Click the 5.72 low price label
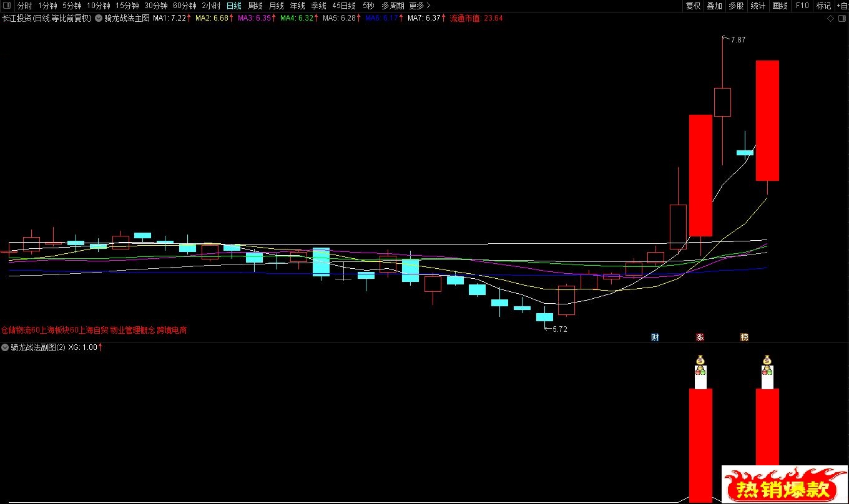The height and width of the screenshot is (504, 849). click(x=560, y=329)
